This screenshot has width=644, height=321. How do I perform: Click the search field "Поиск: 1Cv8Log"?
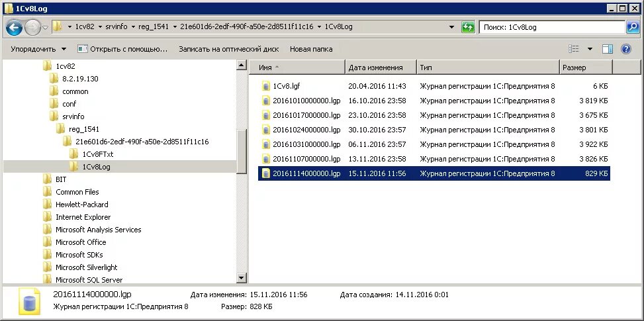[553, 27]
